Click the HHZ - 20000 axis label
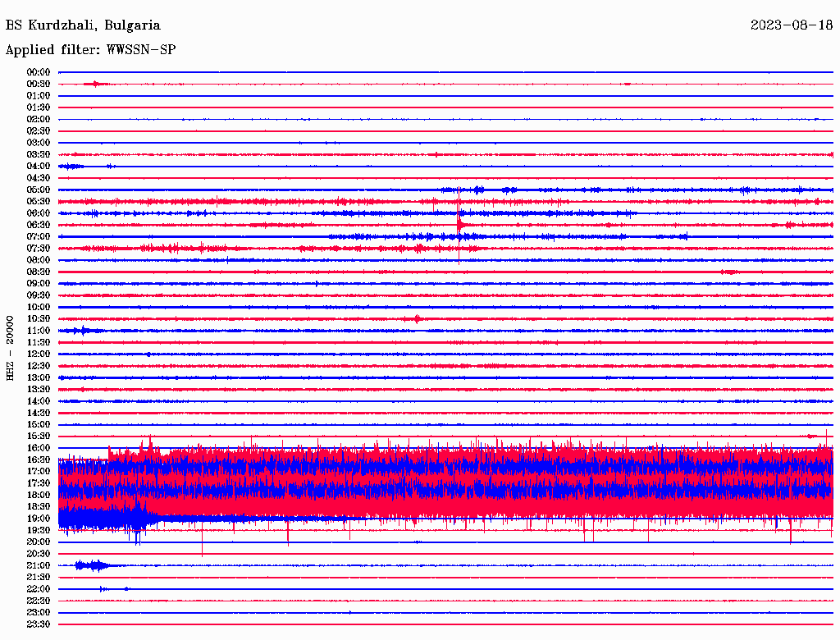The height and width of the screenshot is (640, 840). [x=10, y=348]
